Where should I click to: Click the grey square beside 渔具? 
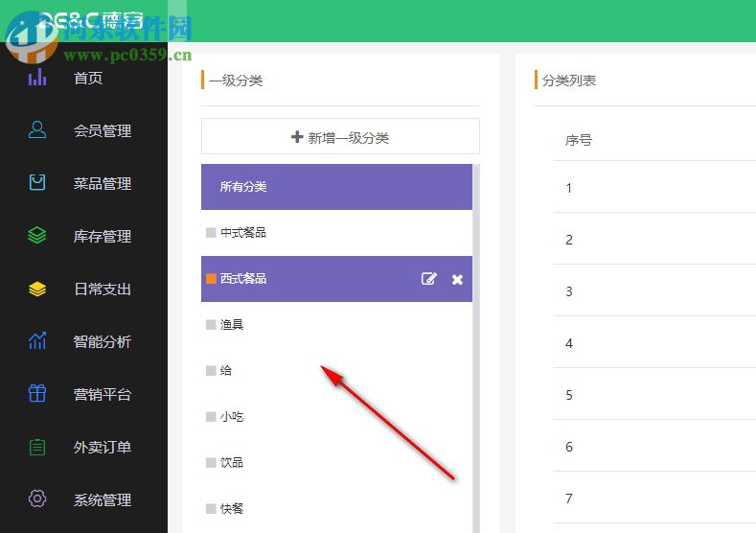click(211, 325)
